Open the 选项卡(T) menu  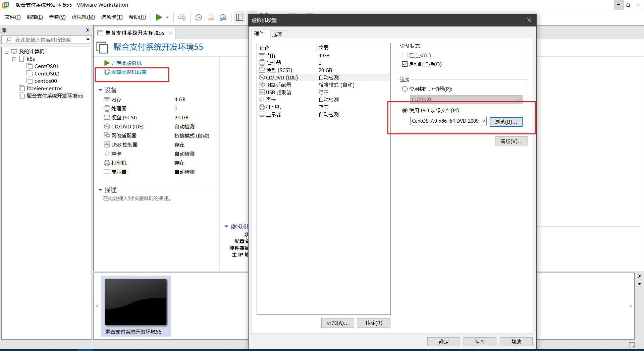pos(112,17)
